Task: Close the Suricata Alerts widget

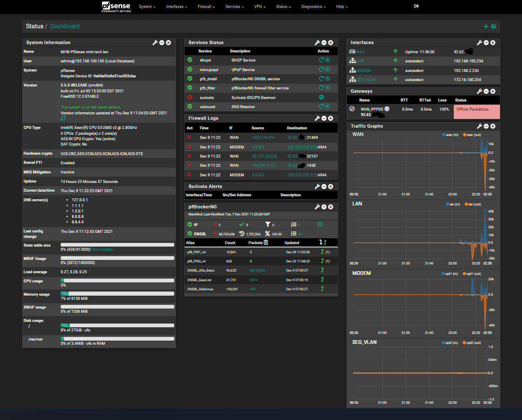Action: pyautogui.click(x=331, y=186)
